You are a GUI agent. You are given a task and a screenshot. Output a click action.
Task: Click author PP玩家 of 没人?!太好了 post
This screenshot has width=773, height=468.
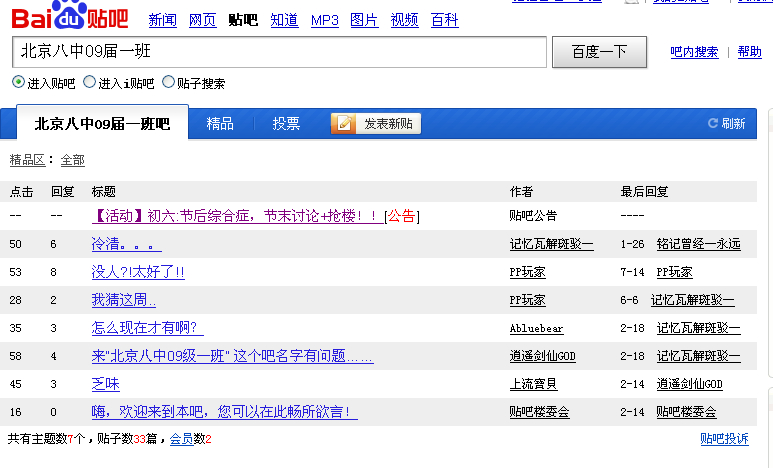click(527, 272)
